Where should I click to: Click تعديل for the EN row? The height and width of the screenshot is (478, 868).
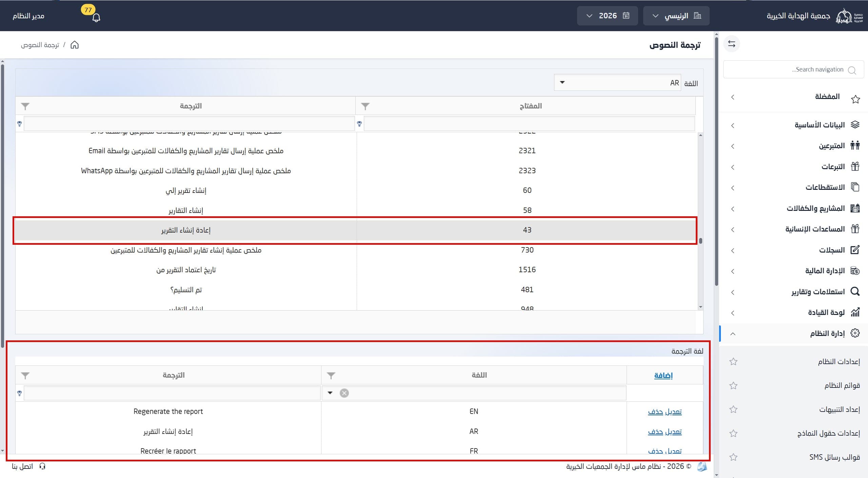(673, 412)
